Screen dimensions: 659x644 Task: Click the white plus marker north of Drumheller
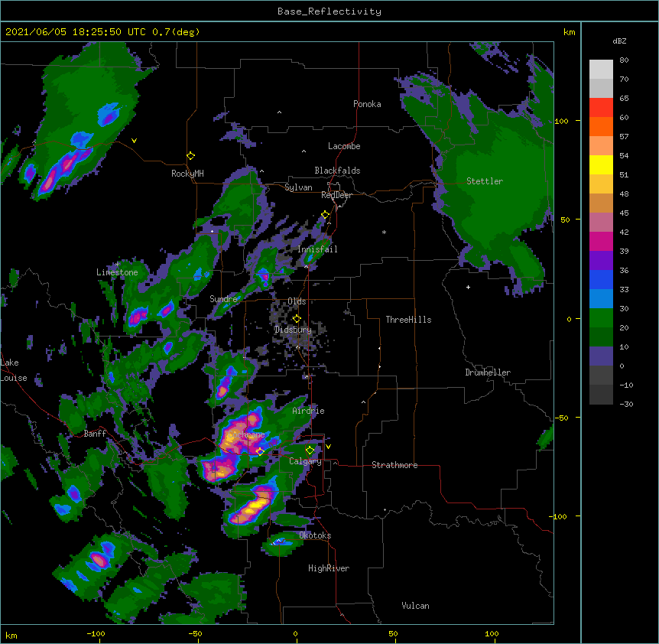point(468,287)
